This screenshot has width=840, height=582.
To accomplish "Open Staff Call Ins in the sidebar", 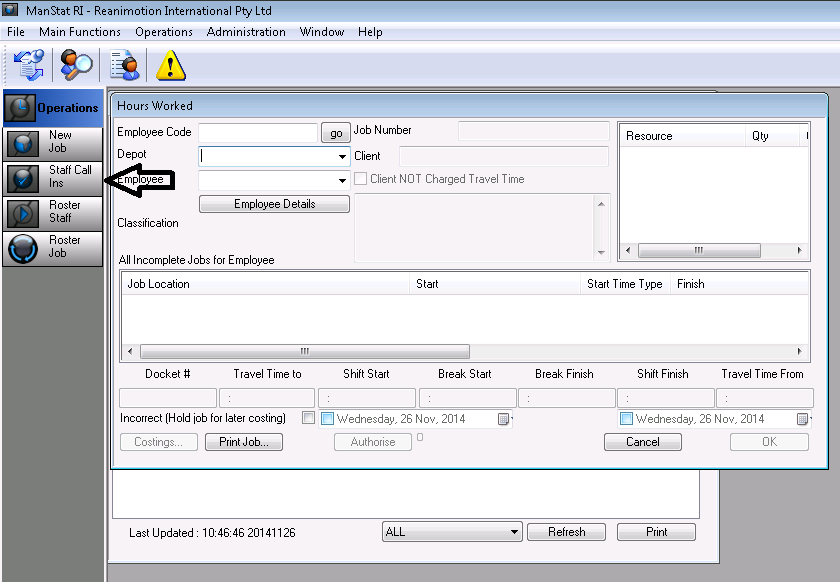I will pos(52,178).
